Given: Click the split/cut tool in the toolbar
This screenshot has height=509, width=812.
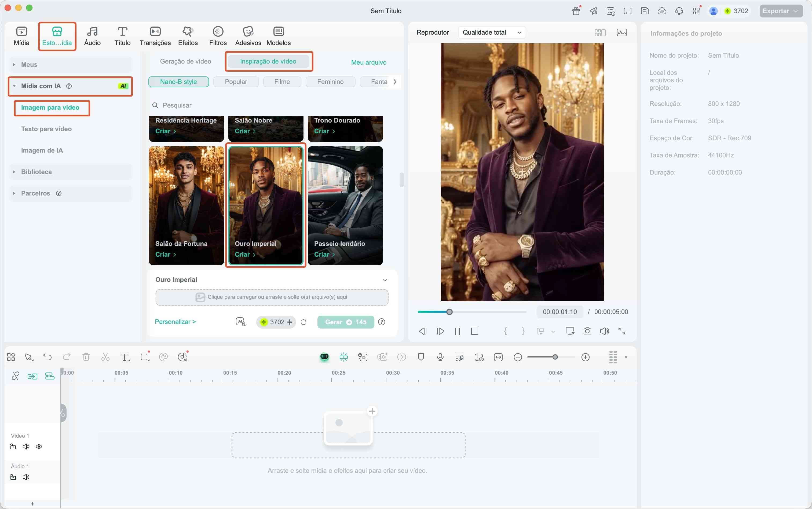Looking at the screenshot, I should point(105,357).
